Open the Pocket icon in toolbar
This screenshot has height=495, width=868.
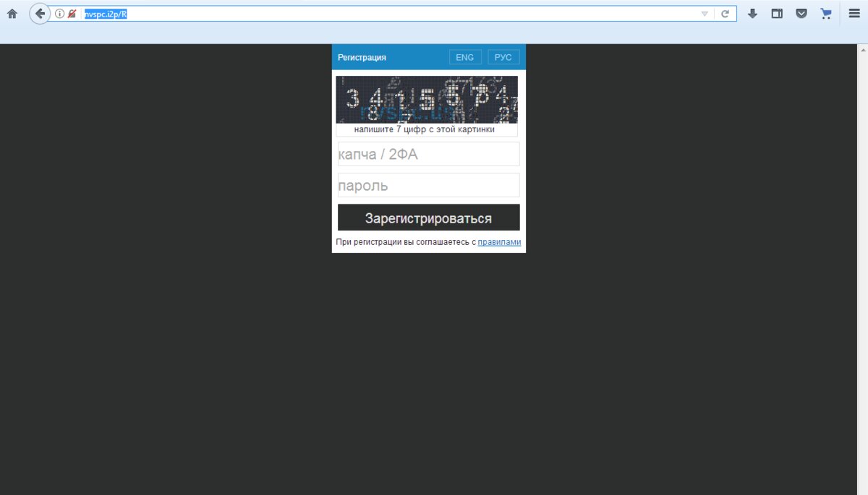[801, 14]
